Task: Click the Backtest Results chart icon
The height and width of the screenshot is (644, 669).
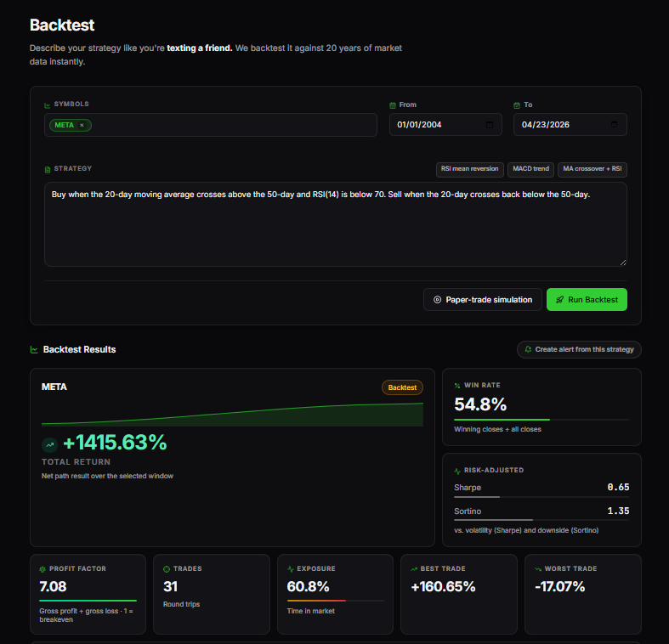Action: click(34, 350)
